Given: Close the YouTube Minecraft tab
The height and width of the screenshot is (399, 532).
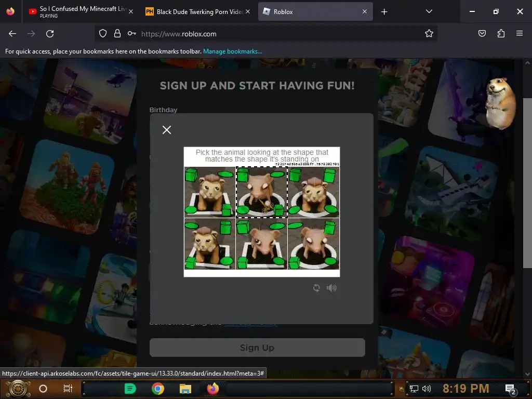Looking at the screenshot, I should (131, 11).
